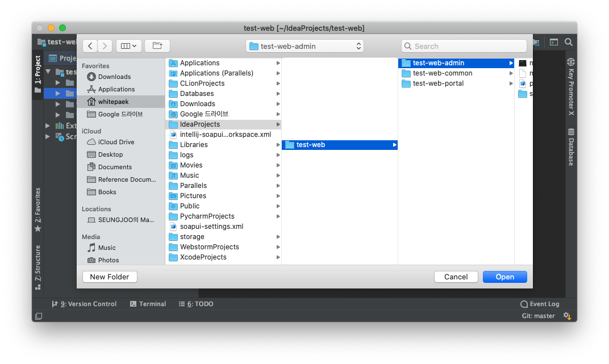Image resolution: width=609 pixels, height=364 pixels.
Task: Open Event Log
Action: (x=540, y=304)
